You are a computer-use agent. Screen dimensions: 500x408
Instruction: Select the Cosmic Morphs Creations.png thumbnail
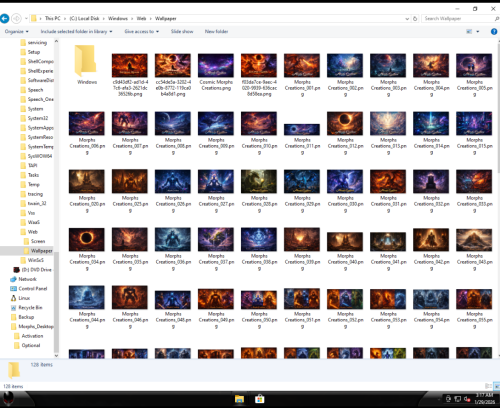(x=216, y=72)
